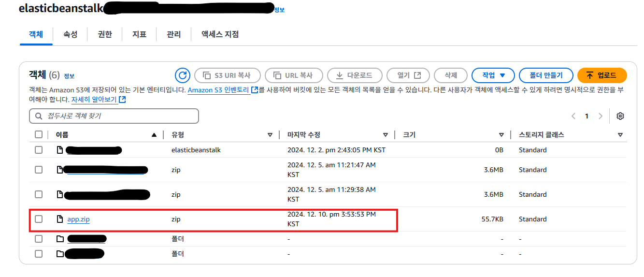The image size is (644, 277).
Task: Sort by the 스토리지 클래스 column arrow
Action: (x=620, y=135)
